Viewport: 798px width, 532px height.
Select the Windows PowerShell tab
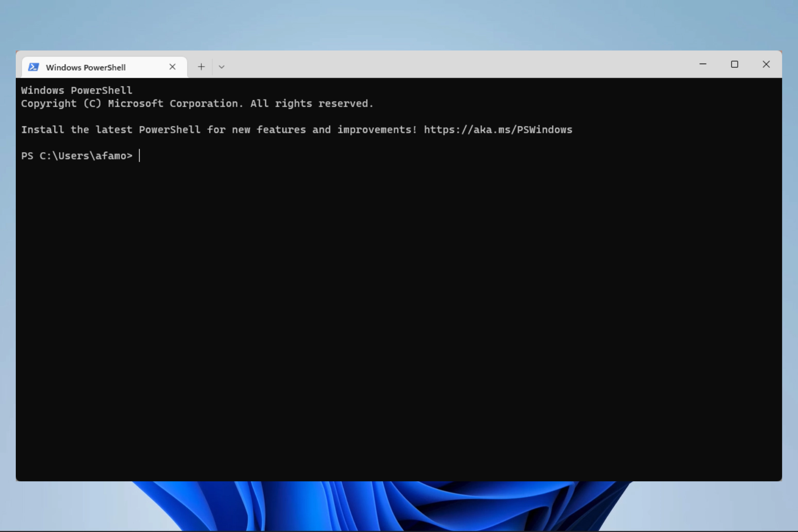(104, 67)
